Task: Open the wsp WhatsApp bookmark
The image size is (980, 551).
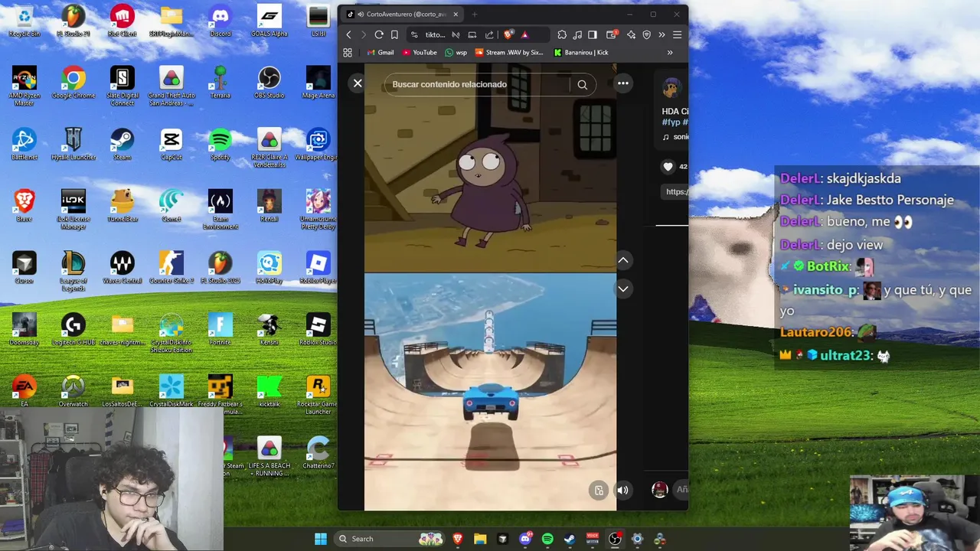Action: coord(456,53)
